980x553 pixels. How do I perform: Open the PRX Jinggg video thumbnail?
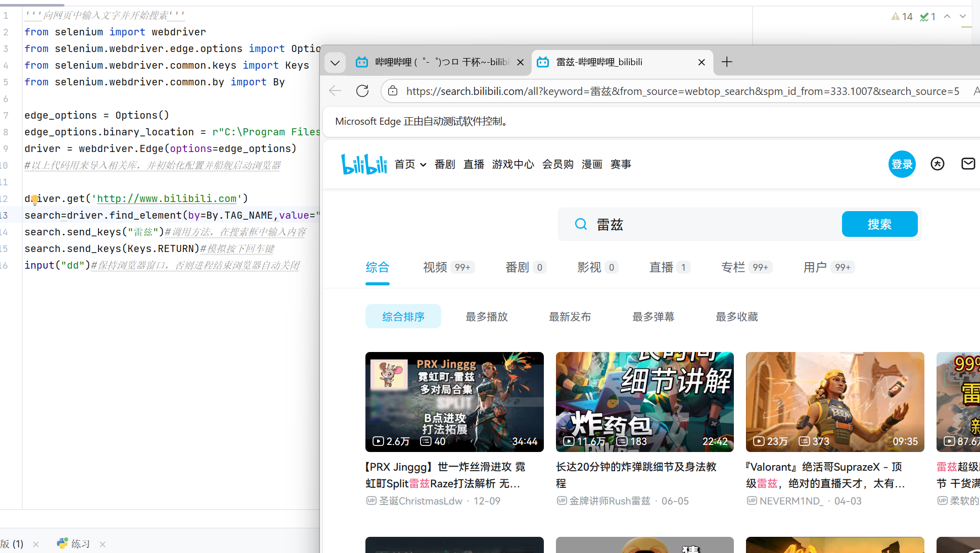[x=454, y=401]
